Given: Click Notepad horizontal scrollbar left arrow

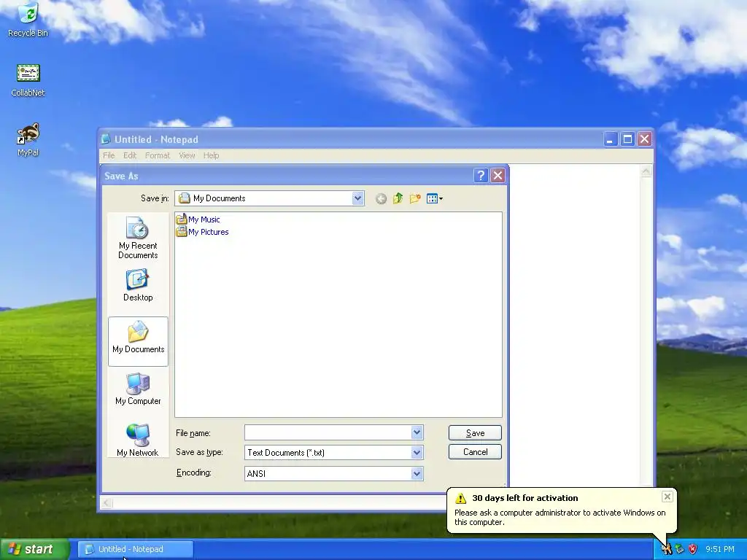Looking at the screenshot, I should [x=107, y=503].
